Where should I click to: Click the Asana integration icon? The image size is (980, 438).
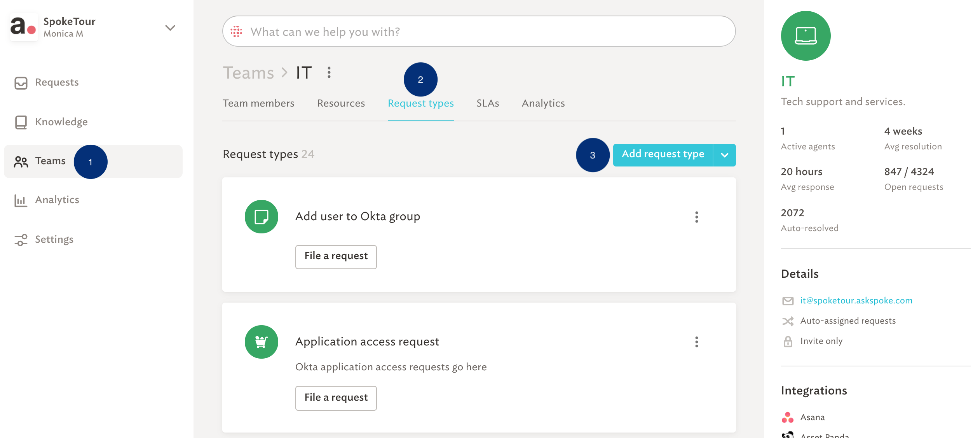click(x=788, y=417)
